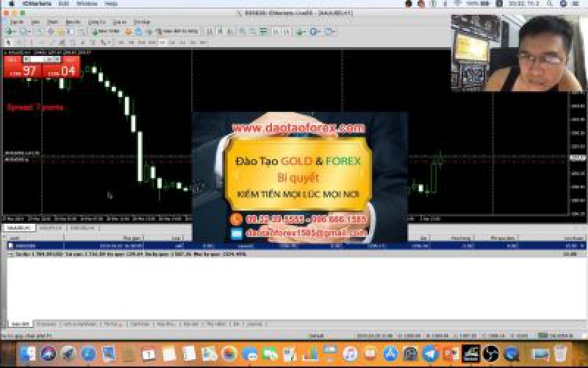
Task: Select the text A tool
Action: point(83,43)
